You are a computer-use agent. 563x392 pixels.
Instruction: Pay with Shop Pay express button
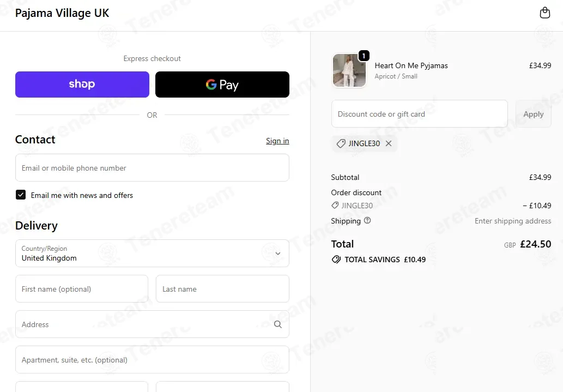[82, 85]
